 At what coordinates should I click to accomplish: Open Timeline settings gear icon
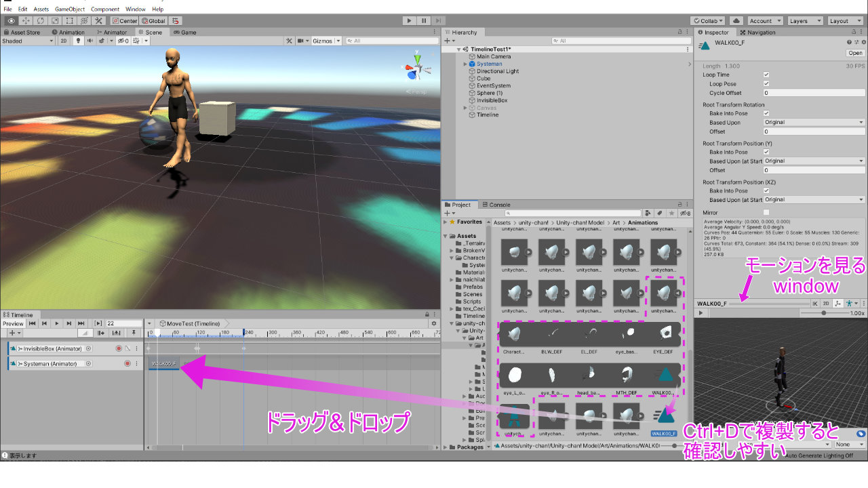435,323
